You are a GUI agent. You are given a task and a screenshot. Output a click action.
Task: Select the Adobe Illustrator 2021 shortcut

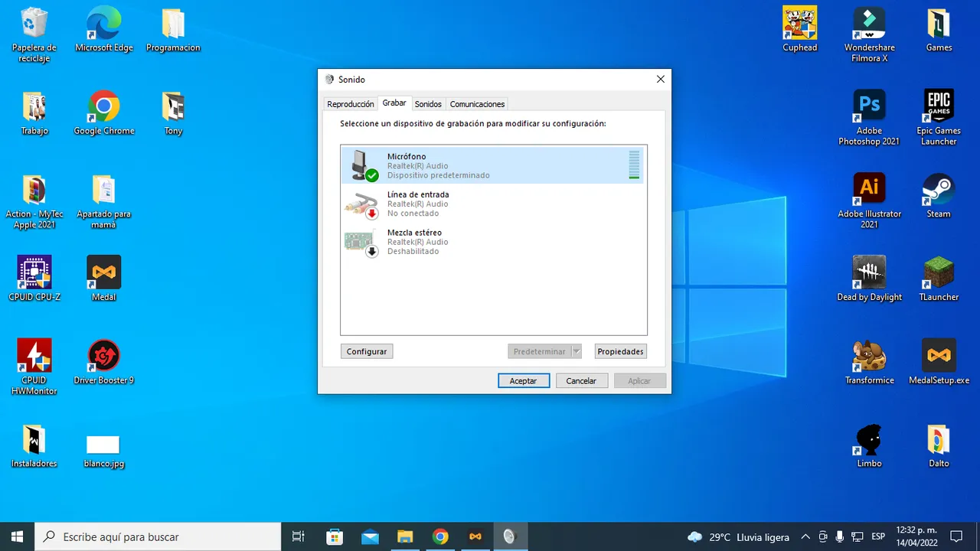click(x=870, y=201)
